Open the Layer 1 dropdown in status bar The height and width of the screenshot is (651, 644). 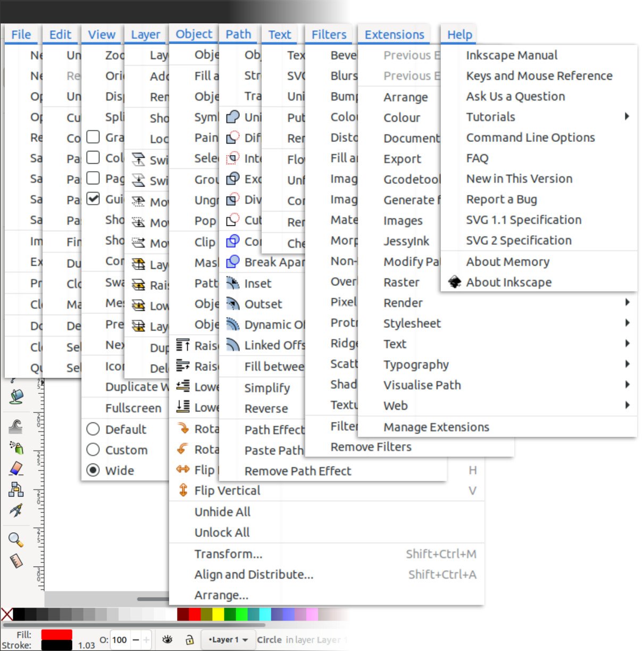(x=228, y=639)
